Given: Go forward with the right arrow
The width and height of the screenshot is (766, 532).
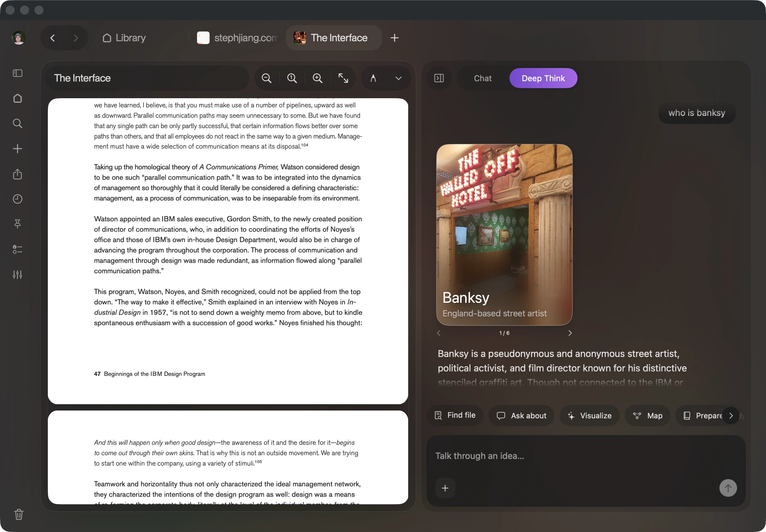Looking at the screenshot, I should (x=76, y=38).
